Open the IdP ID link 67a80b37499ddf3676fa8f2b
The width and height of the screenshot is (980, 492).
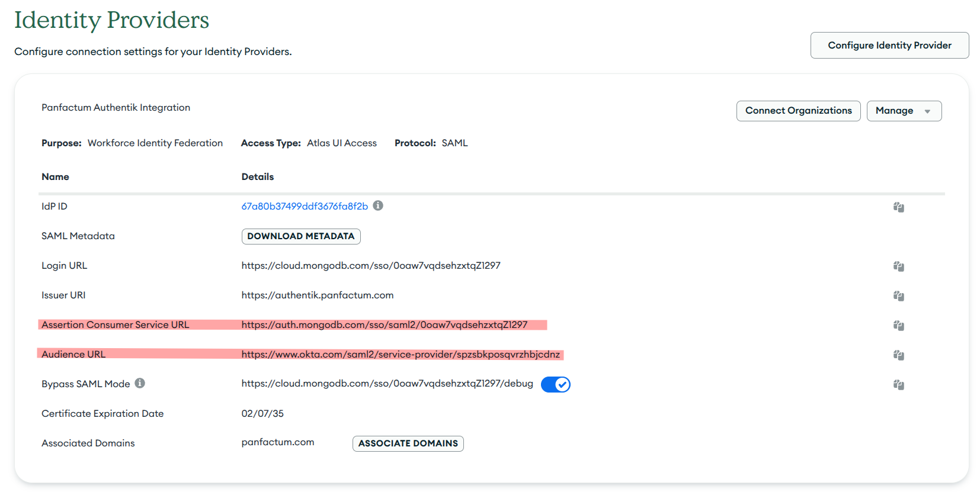click(x=305, y=207)
